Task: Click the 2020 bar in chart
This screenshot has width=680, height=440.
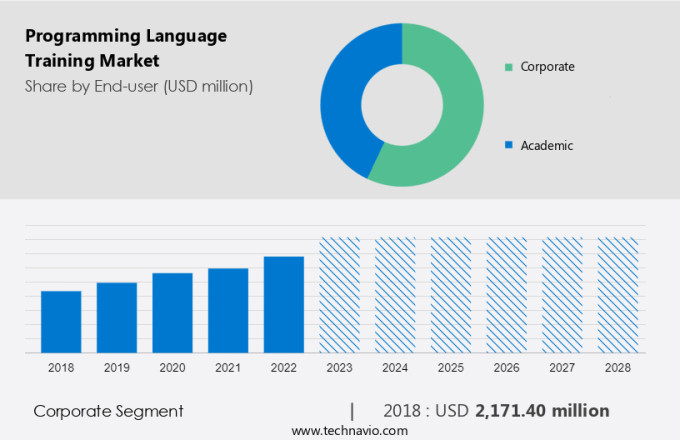Action: [172, 312]
